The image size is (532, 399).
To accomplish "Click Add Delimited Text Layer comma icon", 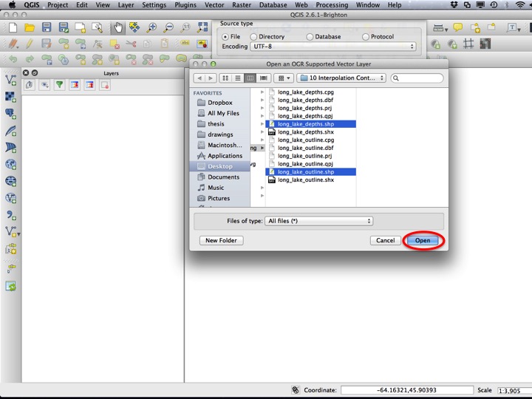I will tap(10, 215).
